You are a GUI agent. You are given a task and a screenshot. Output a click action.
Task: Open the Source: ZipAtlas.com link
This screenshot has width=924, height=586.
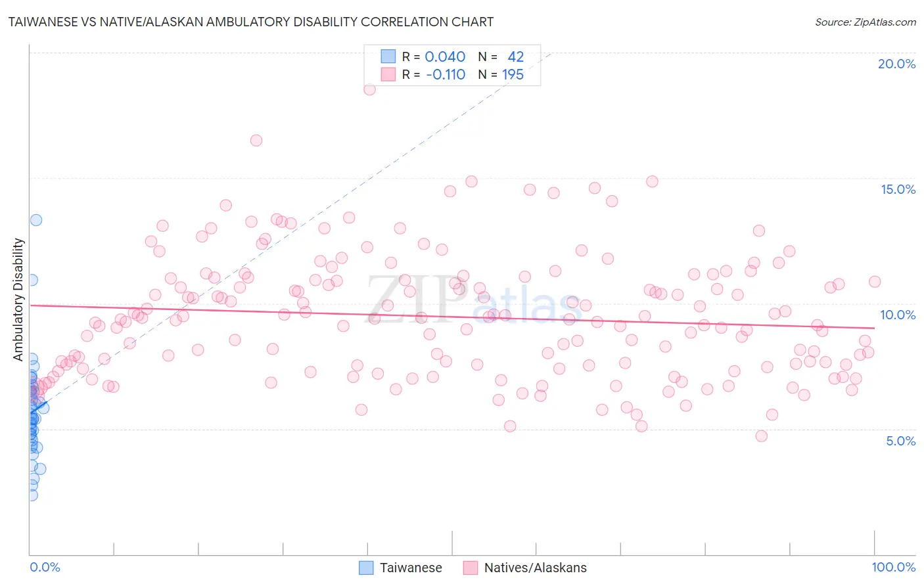click(x=866, y=22)
